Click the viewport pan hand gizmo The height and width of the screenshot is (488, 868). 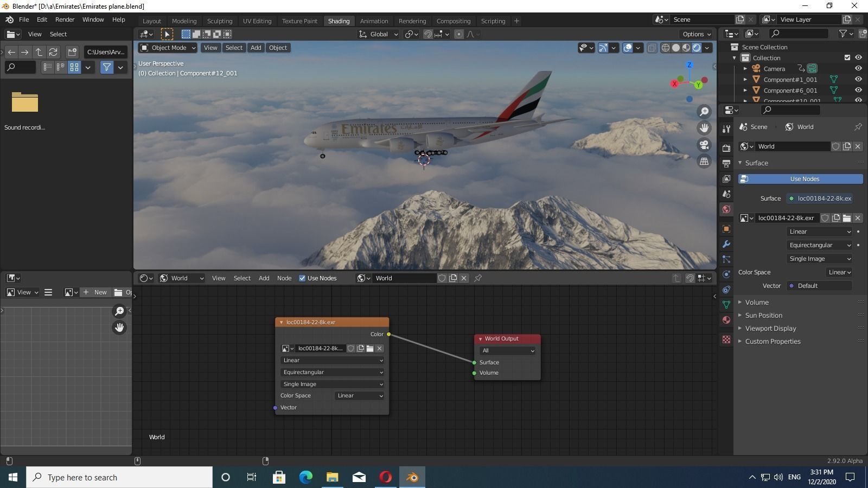[x=704, y=128]
